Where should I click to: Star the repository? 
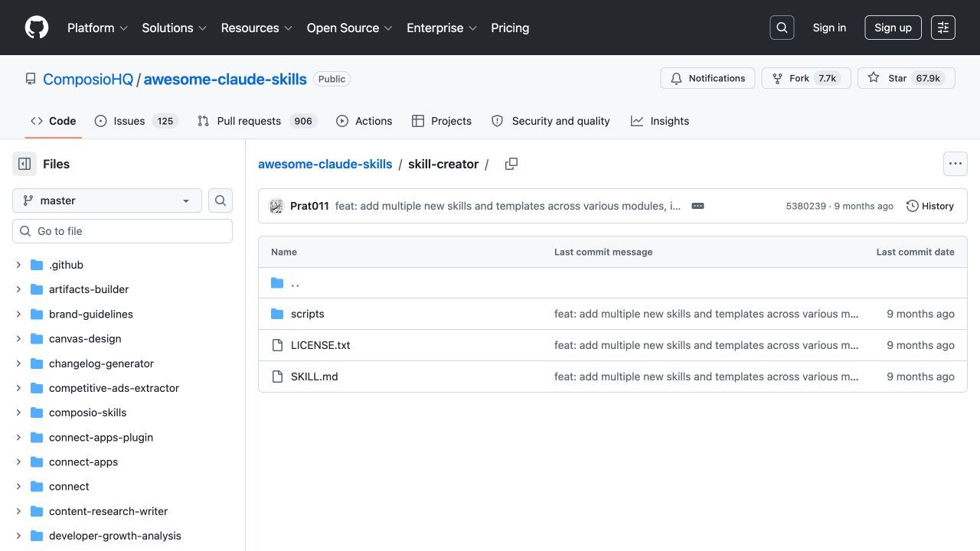[906, 78]
